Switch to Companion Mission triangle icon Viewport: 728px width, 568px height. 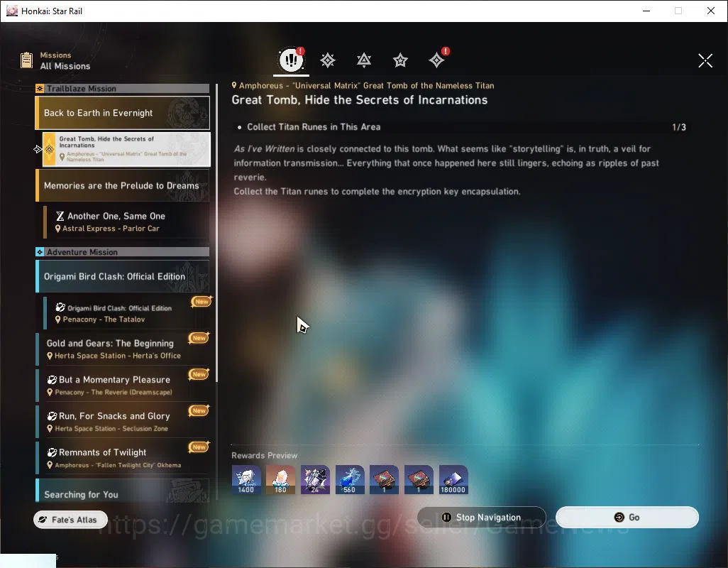(x=364, y=60)
